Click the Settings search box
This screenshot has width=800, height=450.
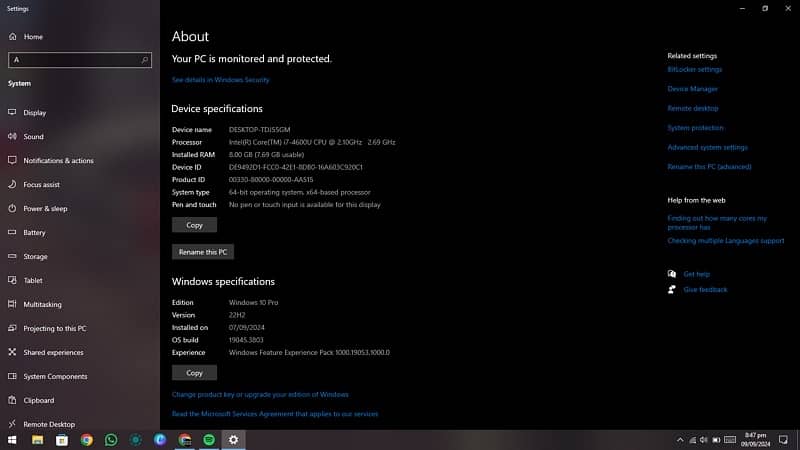(x=80, y=60)
